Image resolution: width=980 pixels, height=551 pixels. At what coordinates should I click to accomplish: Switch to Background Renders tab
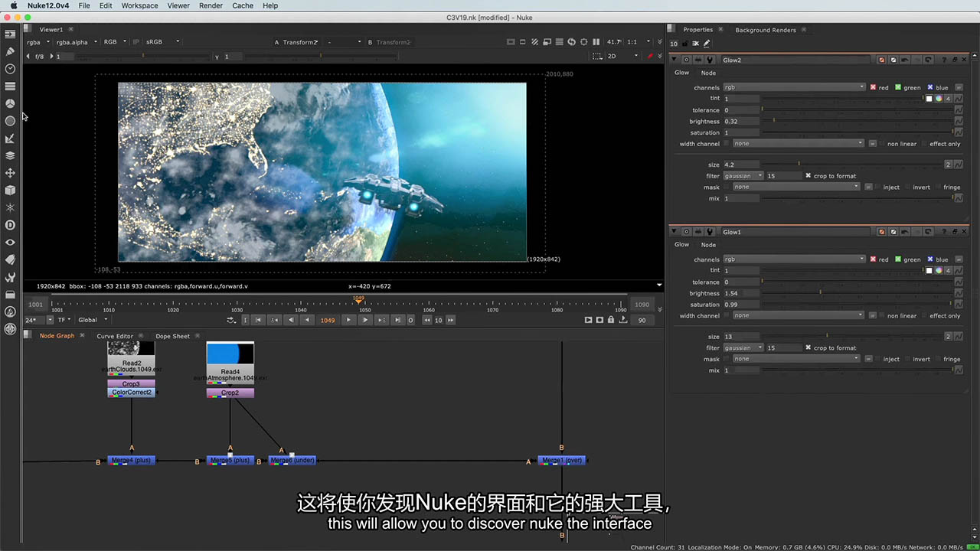pyautogui.click(x=766, y=30)
